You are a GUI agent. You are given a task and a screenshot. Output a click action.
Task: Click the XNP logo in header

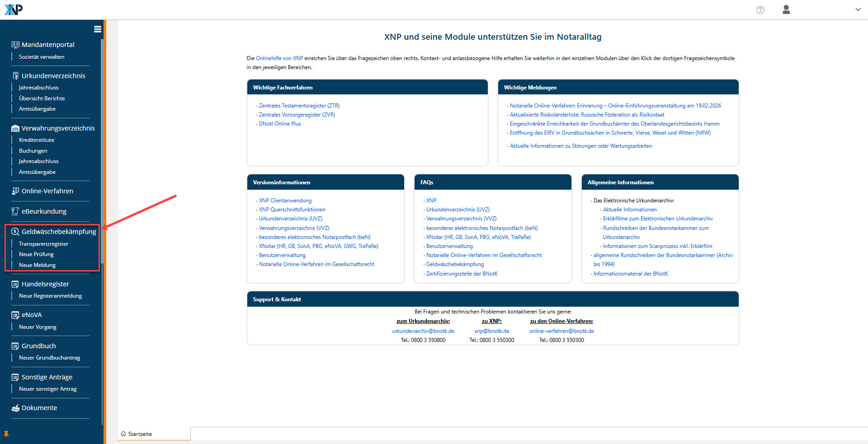coord(13,9)
